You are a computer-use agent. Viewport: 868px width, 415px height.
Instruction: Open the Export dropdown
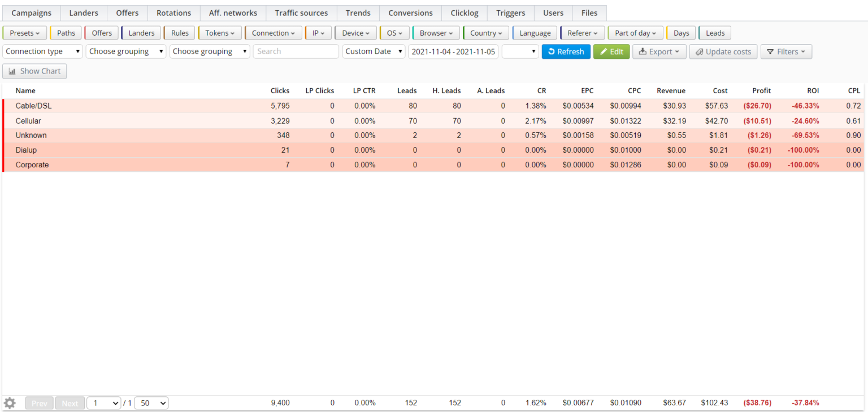point(659,51)
